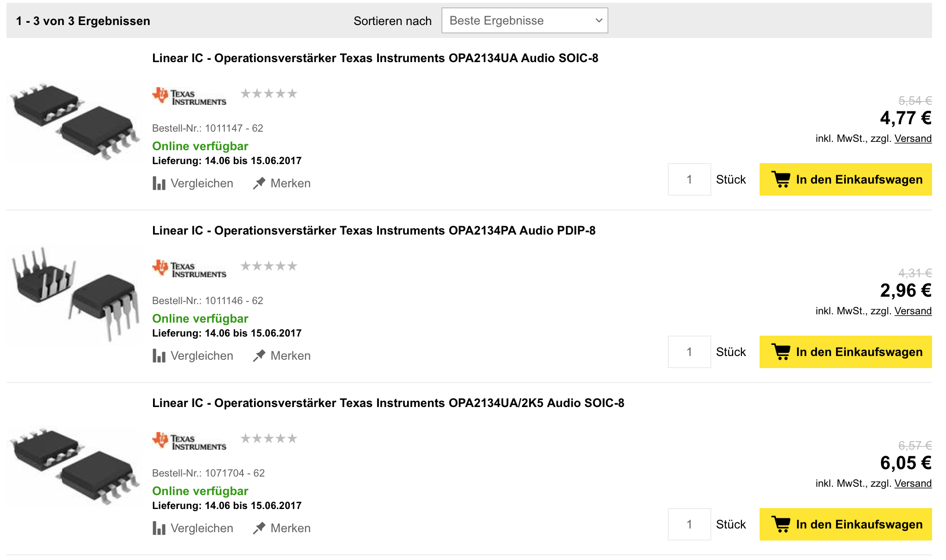Click Vergleichen label for OPA2134PA PDIP-8
The image size is (946, 560).
pos(202,356)
